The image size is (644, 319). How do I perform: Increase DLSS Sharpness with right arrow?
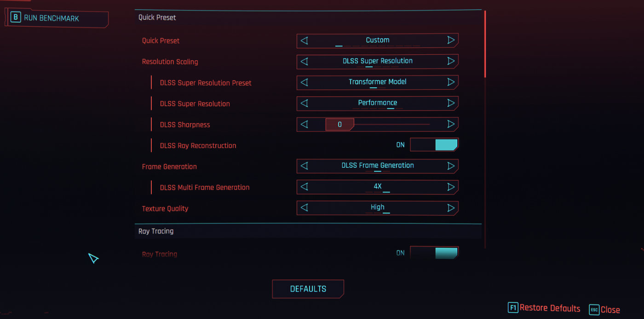[x=451, y=124]
